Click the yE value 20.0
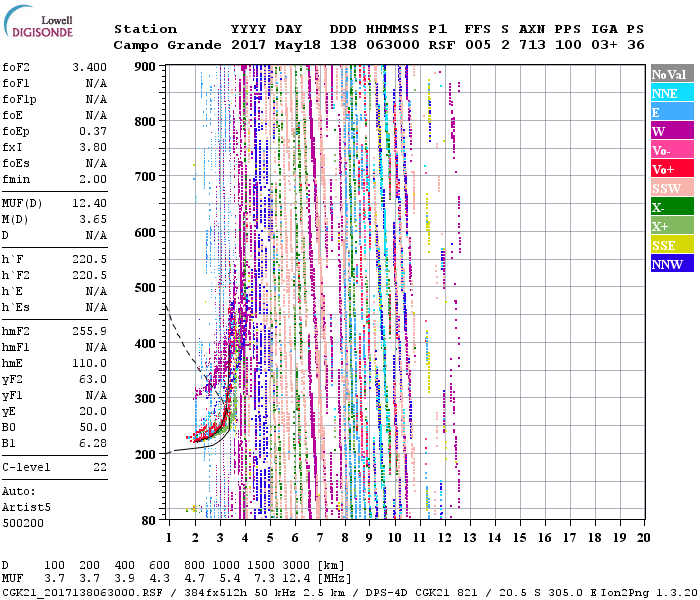 click(93, 412)
